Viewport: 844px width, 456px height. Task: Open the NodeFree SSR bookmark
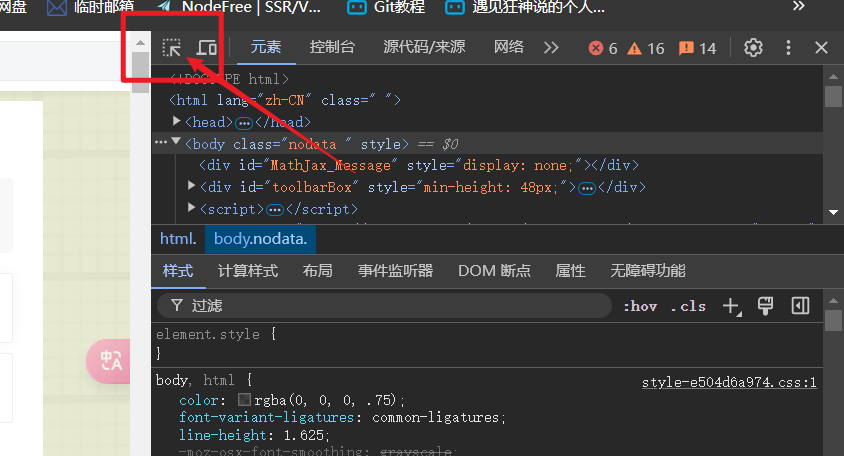[x=239, y=7]
